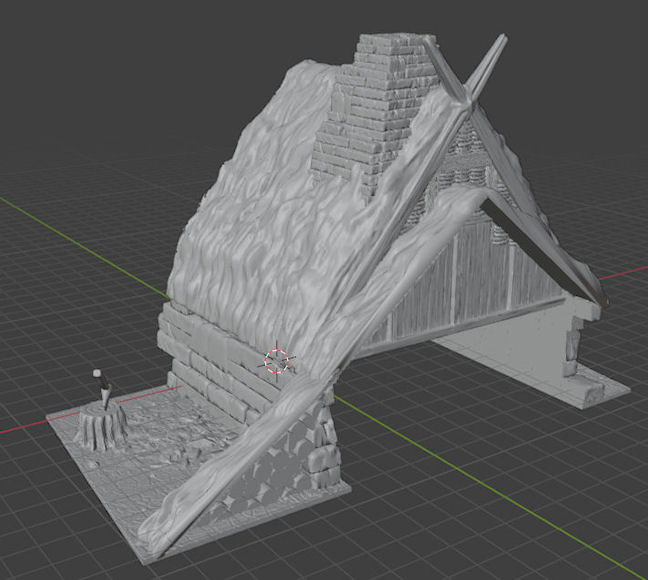Select the back right stone pillar
The height and width of the screenshot is (580, 648).
tap(574, 343)
